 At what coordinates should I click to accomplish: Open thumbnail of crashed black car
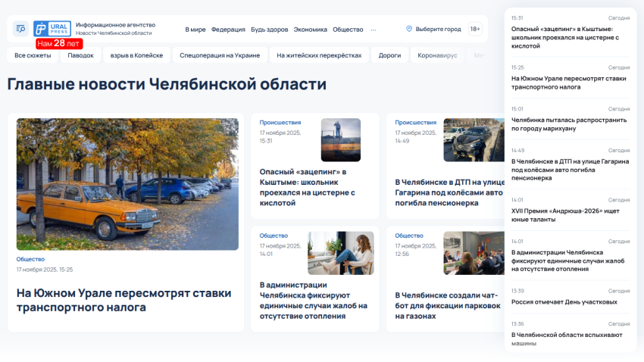474,140
